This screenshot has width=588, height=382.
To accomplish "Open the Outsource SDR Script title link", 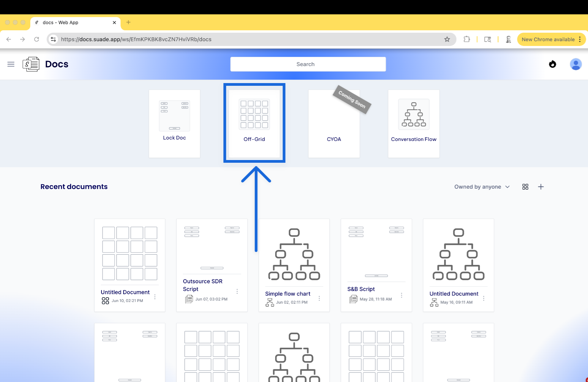I will tap(203, 285).
